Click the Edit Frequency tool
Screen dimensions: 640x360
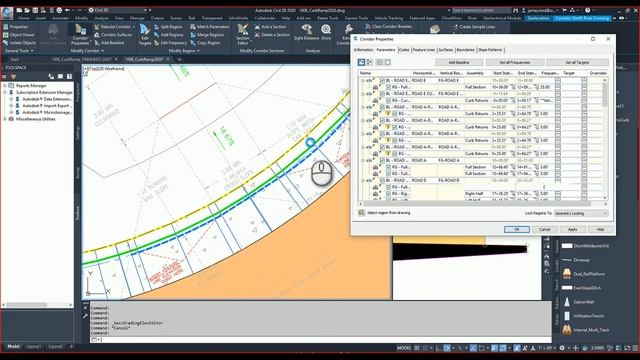tap(170, 42)
